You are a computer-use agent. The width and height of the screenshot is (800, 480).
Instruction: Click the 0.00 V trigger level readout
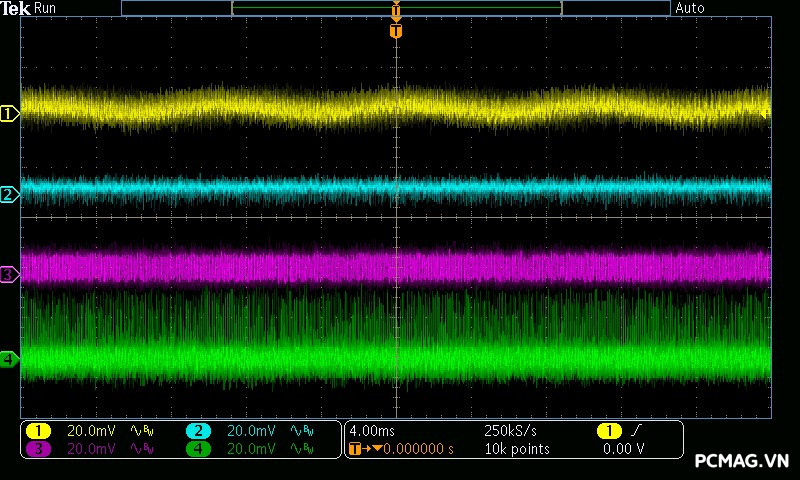point(623,449)
